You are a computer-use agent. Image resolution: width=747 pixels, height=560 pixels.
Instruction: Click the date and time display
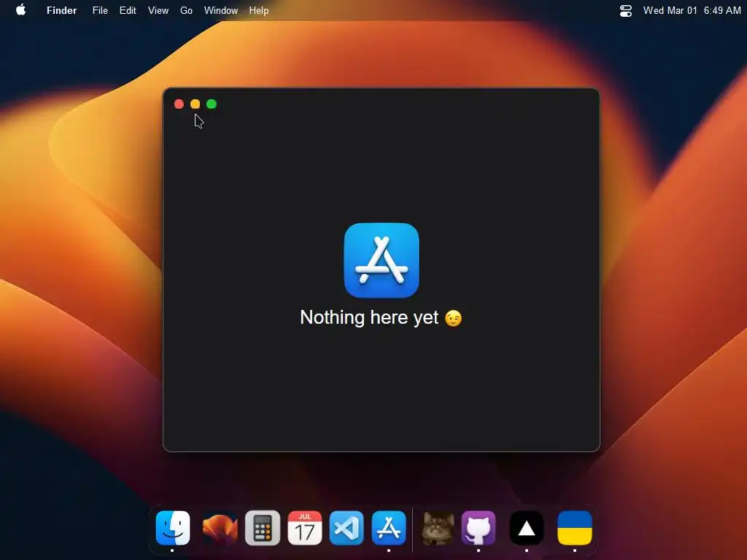[x=692, y=10]
